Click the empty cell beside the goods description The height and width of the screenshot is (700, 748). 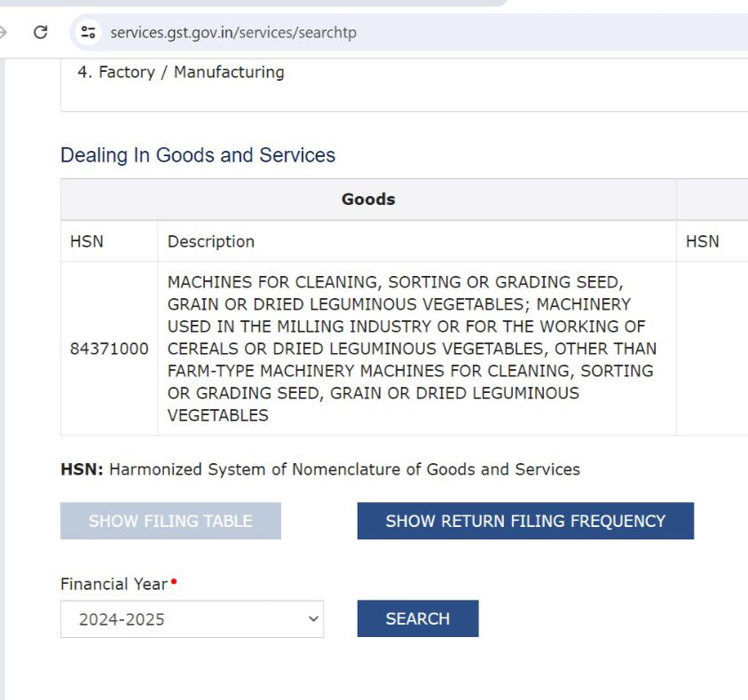712,349
